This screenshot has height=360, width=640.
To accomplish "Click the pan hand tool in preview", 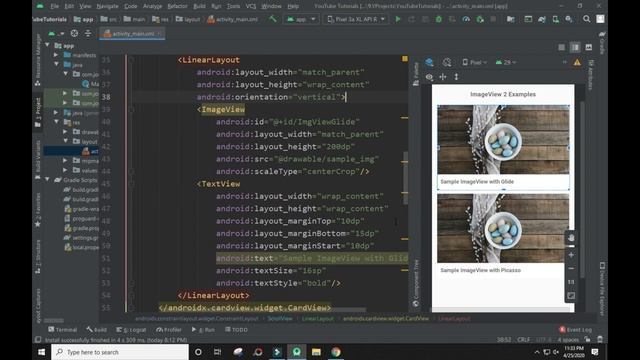I will click(571, 238).
